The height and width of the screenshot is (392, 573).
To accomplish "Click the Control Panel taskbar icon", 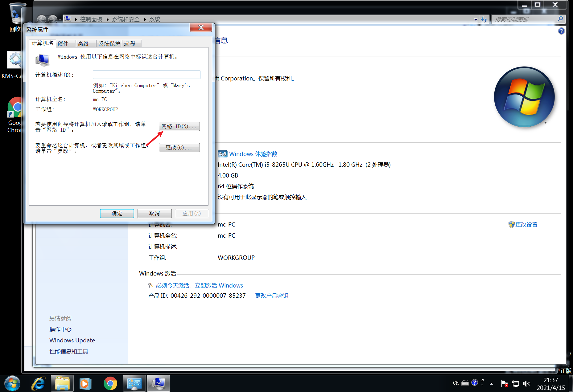I will (134, 384).
